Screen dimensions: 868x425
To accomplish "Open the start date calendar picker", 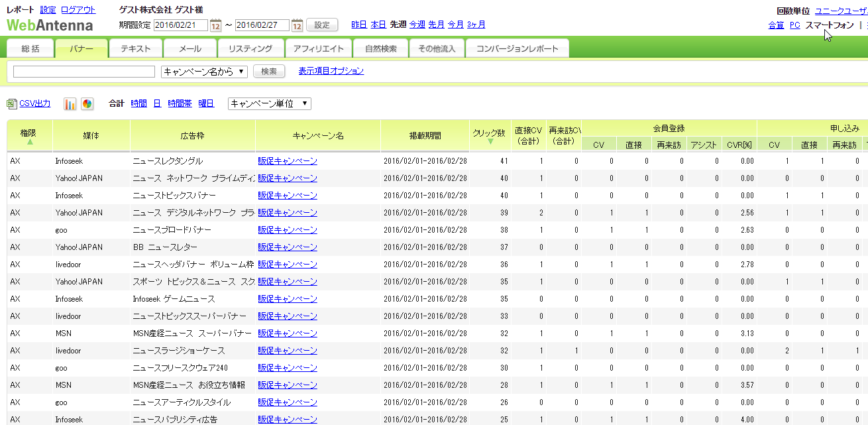I will click(215, 26).
